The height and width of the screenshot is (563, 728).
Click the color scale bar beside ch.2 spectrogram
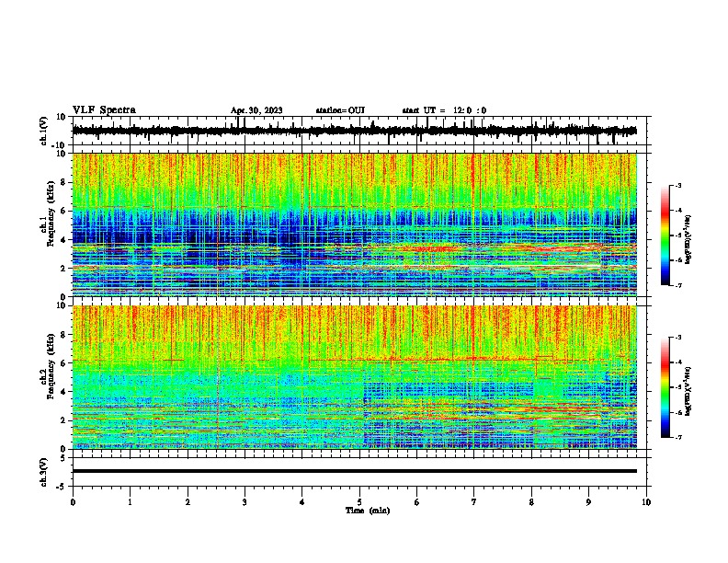click(x=665, y=387)
